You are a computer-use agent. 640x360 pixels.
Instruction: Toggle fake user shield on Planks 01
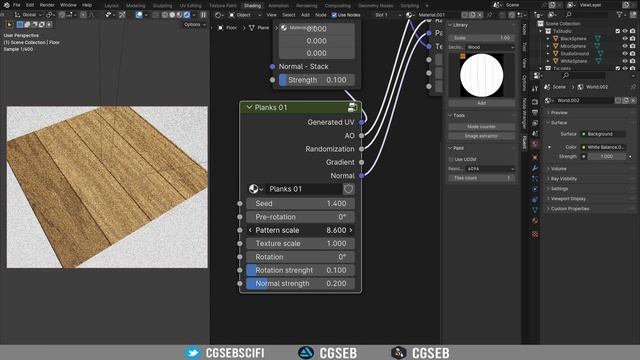(x=348, y=189)
